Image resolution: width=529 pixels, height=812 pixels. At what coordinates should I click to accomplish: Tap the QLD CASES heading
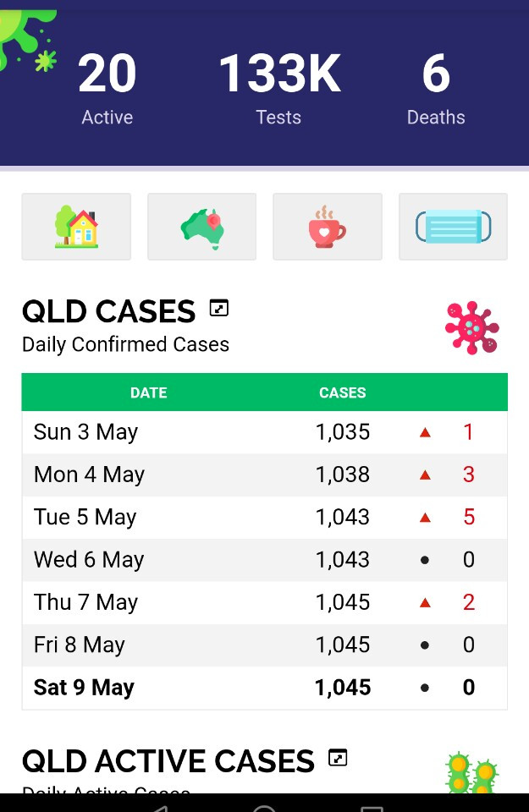point(108,312)
